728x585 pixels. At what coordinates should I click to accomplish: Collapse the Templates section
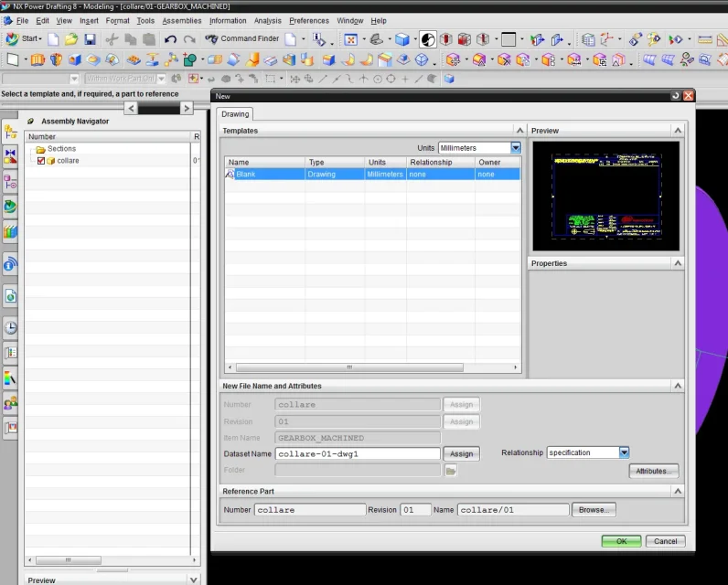[x=520, y=131]
